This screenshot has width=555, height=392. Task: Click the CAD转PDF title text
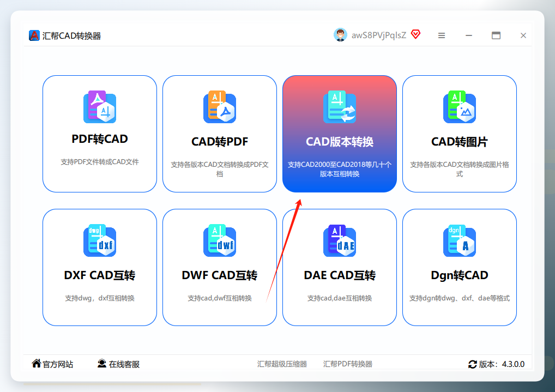[220, 142]
